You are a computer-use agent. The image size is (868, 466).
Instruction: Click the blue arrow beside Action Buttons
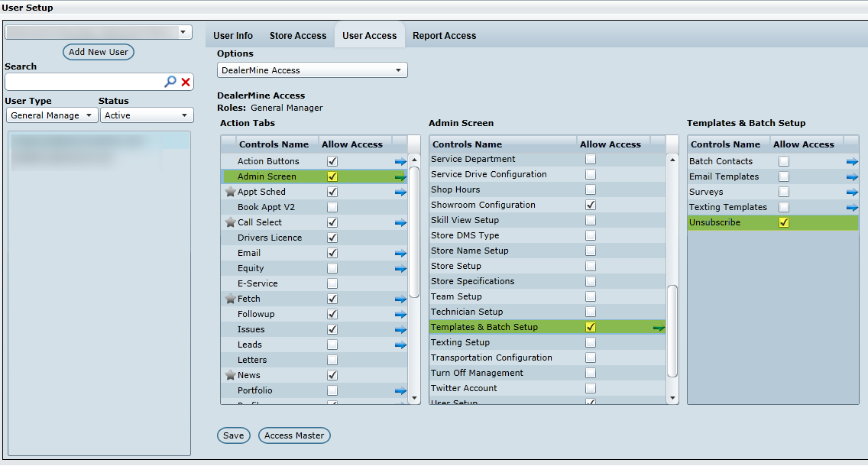pyautogui.click(x=400, y=161)
